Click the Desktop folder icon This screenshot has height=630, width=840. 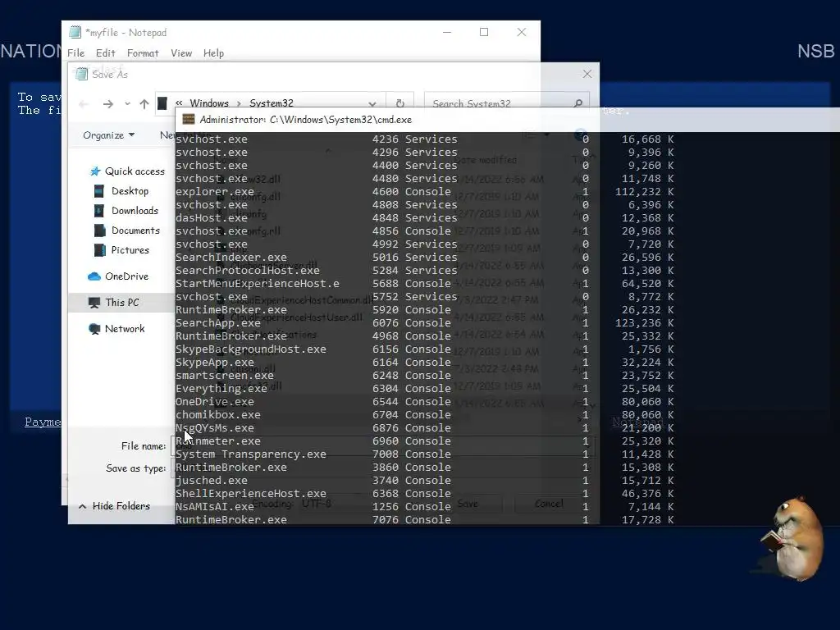click(99, 190)
